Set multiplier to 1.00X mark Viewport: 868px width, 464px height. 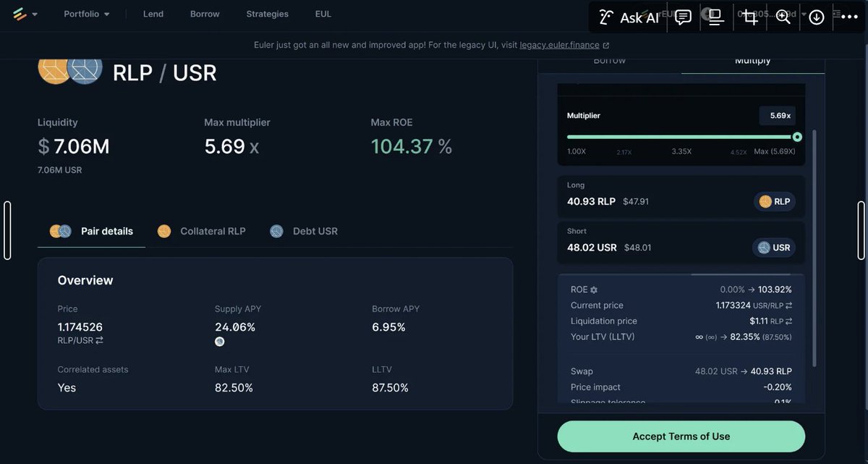coord(576,151)
